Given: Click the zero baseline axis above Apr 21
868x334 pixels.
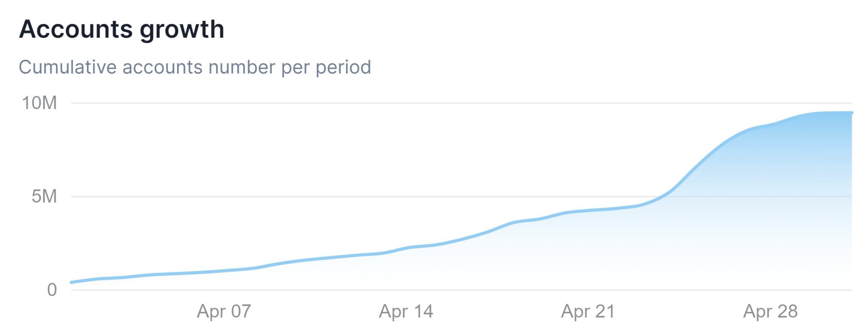Looking at the screenshot, I should 588,290.
